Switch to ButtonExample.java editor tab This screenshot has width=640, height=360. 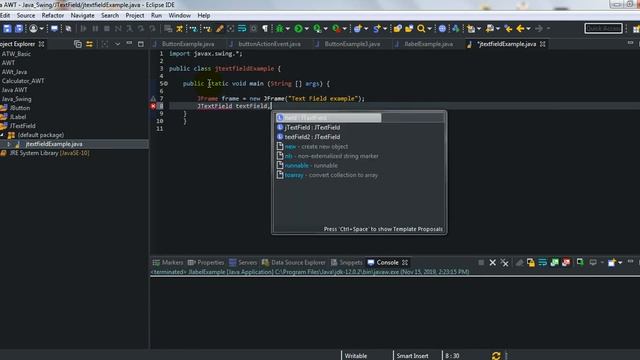[188, 44]
